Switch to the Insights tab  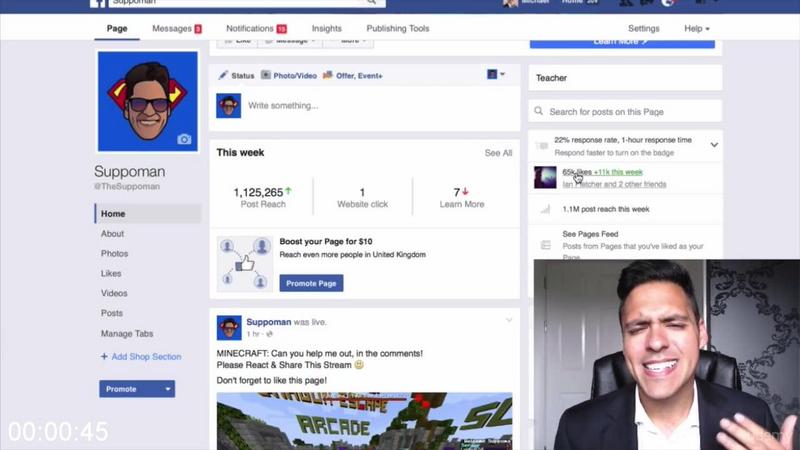327,29
